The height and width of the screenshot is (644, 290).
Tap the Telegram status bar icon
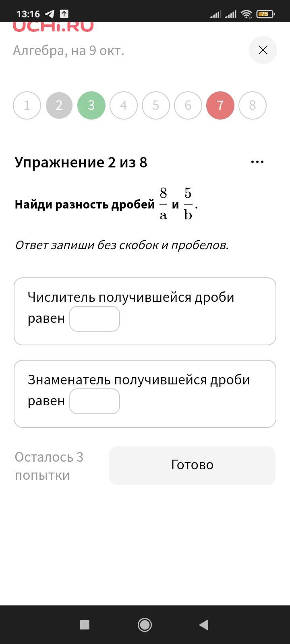49,14
